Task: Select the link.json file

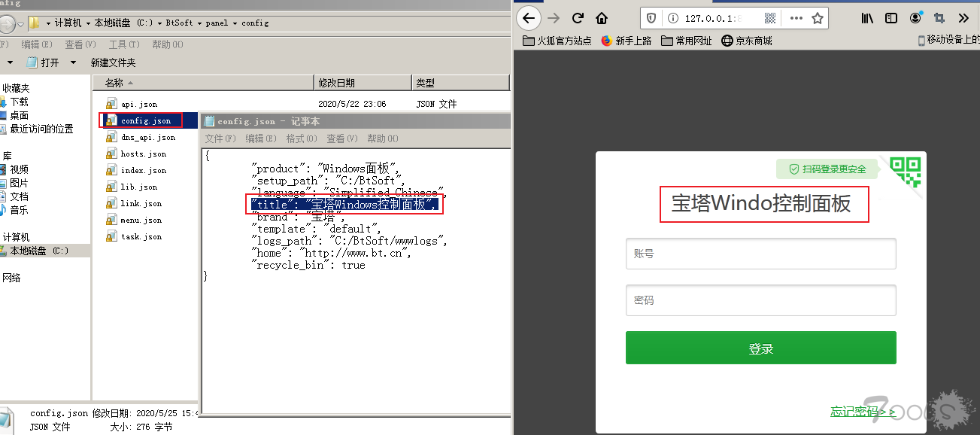Action: 134,203
